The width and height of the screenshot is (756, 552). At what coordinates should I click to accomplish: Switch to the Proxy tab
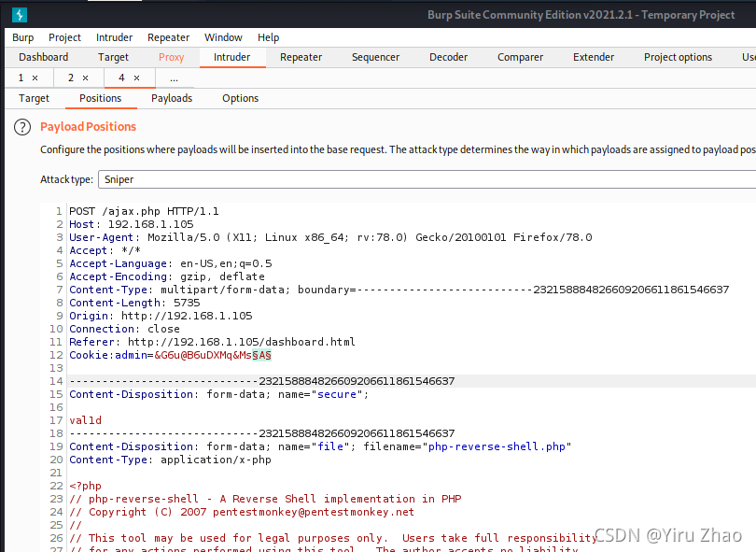pos(171,57)
